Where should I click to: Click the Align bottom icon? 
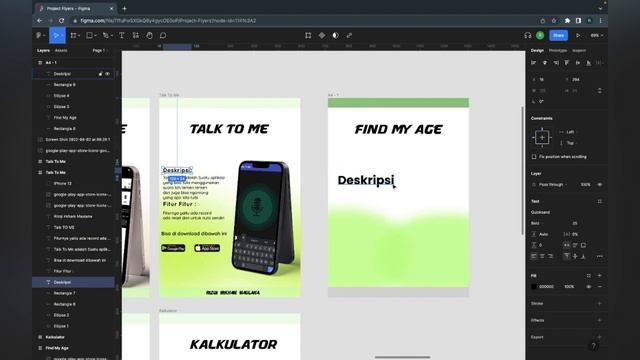(x=589, y=63)
